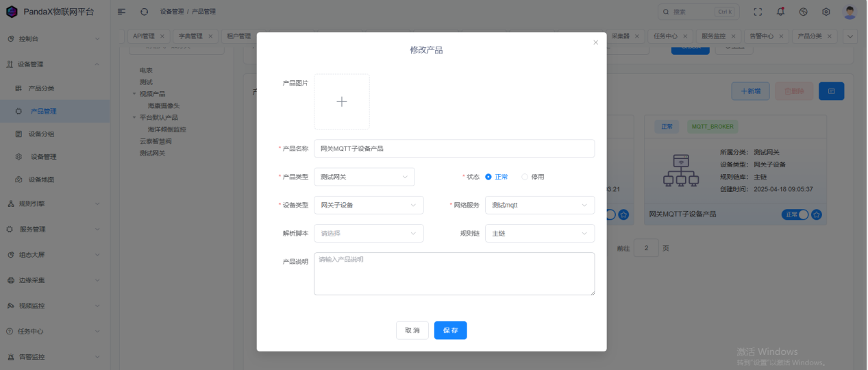This screenshot has height=370, width=868.
Task: Click the 规则引擎 sidebar icon
Action: pyautogui.click(x=10, y=203)
